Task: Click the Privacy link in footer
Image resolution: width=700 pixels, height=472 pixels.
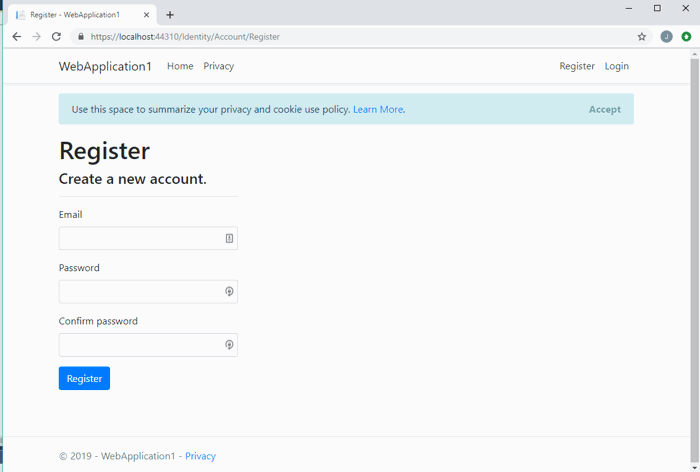Action: pos(200,456)
